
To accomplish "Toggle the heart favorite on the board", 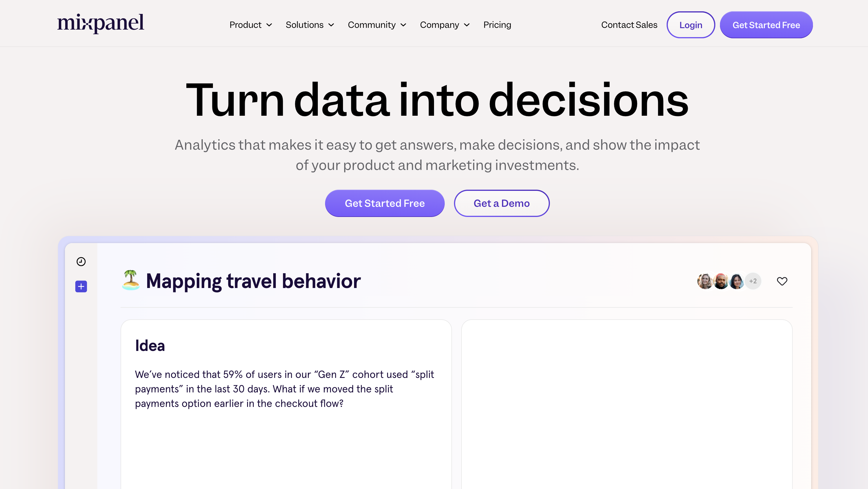I will (782, 281).
